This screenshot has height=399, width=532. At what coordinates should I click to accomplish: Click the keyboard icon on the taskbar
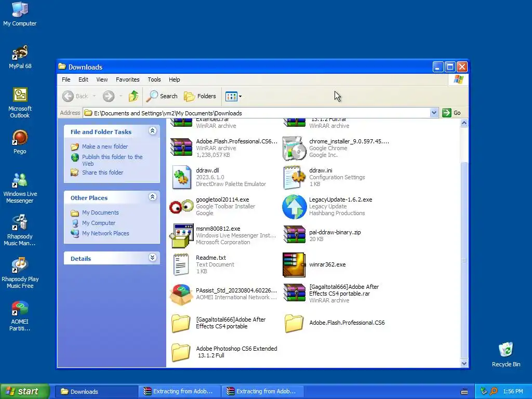coord(464,392)
